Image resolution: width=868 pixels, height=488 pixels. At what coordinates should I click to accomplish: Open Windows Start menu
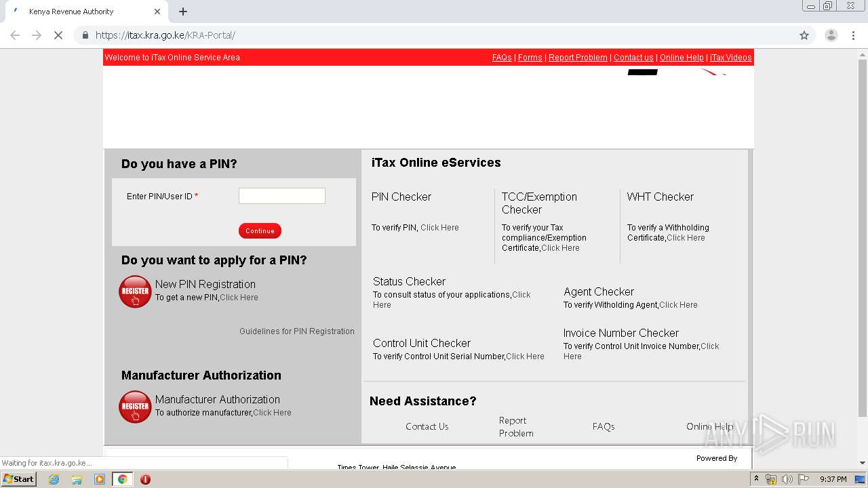18,479
